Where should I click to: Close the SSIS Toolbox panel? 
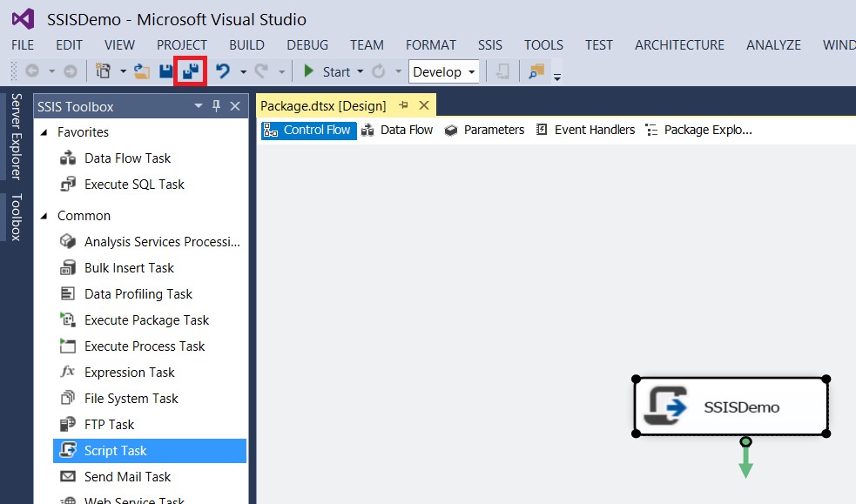(235, 106)
